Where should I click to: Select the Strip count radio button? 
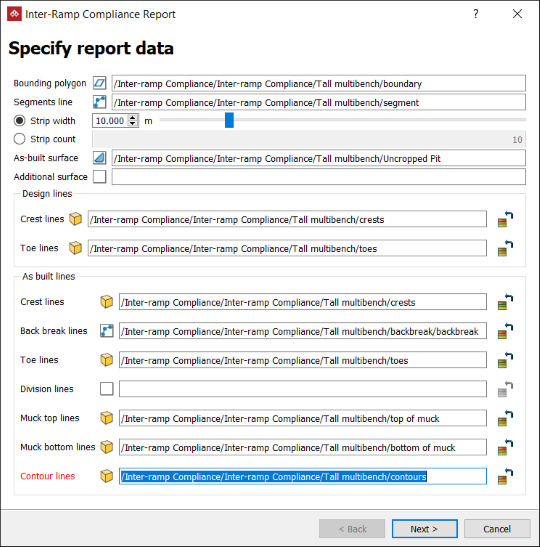[x=20, y=139]
